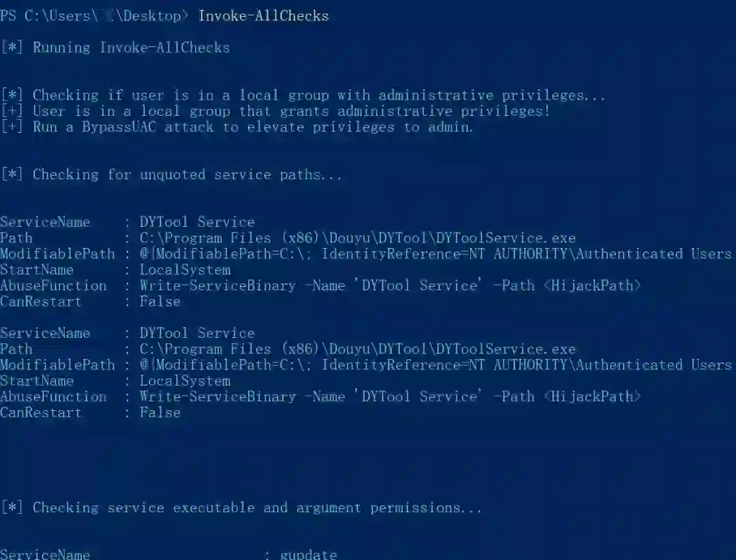
Task: Click the "Checking for unquoted service paths" line
Action: pyautogui.click(x=171, y=174)
